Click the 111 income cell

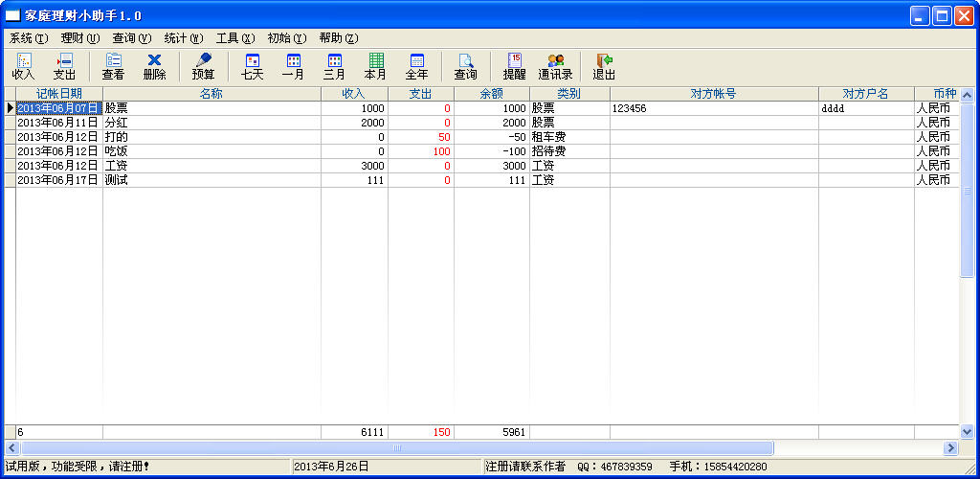(354, 180)
